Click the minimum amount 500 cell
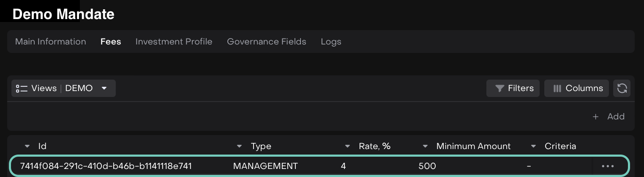Viewport: 644px width, 177px height. tap(427, 166)
